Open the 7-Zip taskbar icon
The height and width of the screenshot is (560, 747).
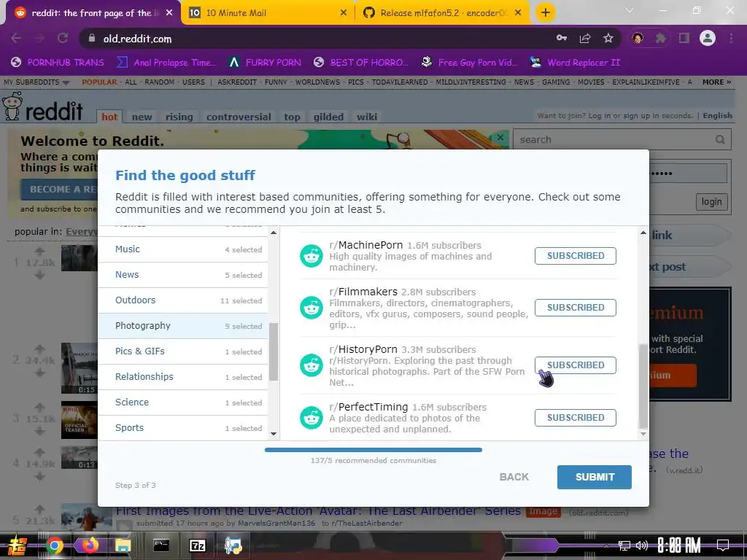coord(197,545)
